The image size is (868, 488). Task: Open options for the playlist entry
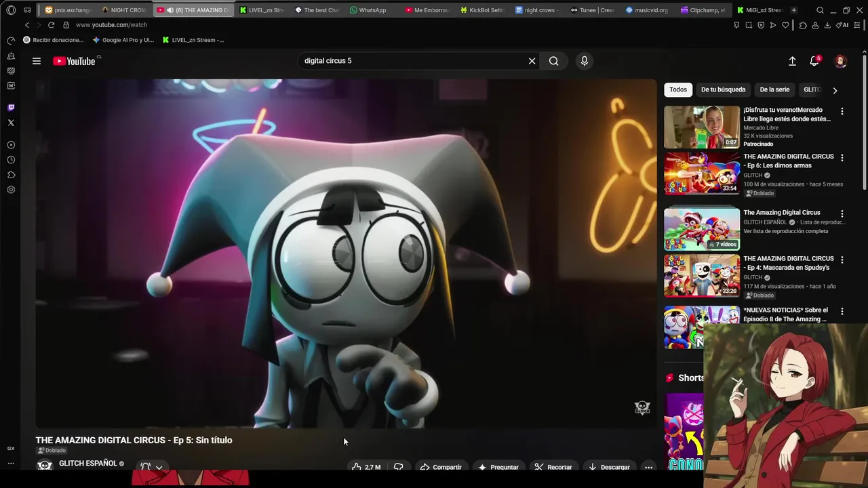842,213
